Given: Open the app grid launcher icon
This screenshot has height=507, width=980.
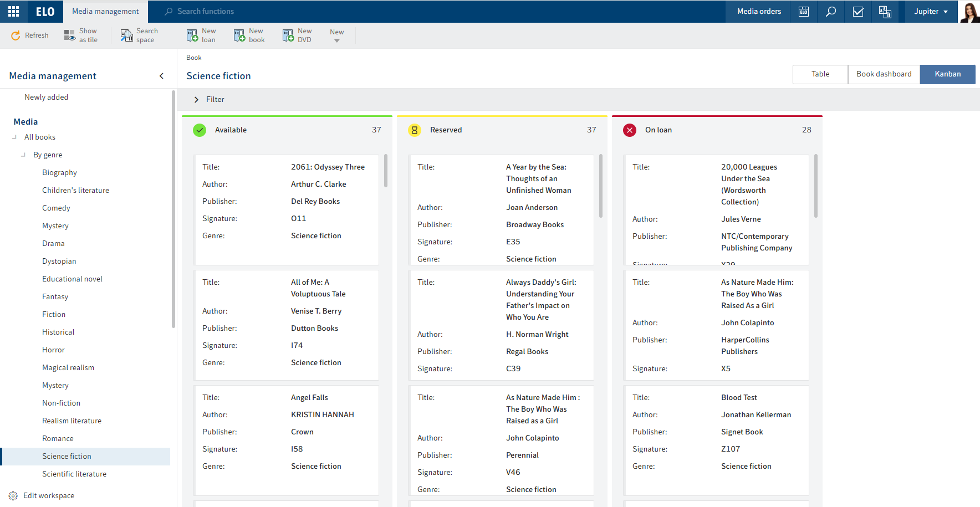Looking at the screenshot, I should point(13,11).
